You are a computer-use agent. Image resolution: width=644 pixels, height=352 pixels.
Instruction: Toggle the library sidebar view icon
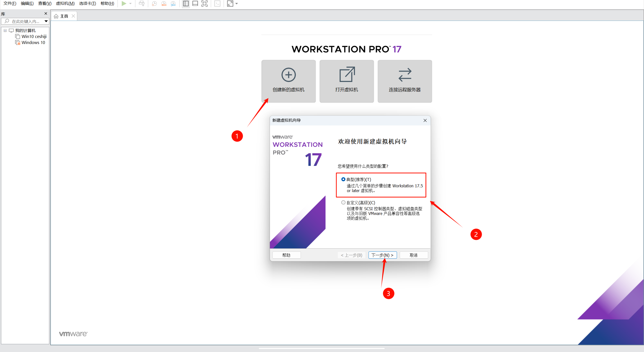pos(186,4)
